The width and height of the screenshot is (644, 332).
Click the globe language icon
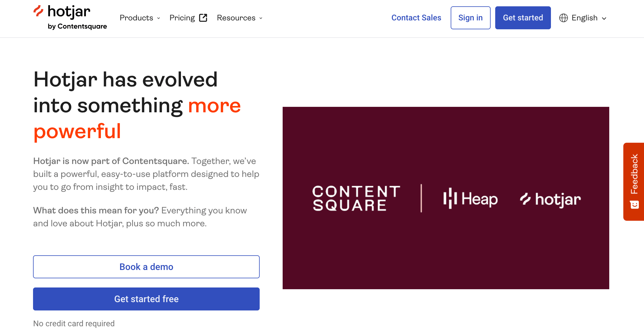point(563,18)
